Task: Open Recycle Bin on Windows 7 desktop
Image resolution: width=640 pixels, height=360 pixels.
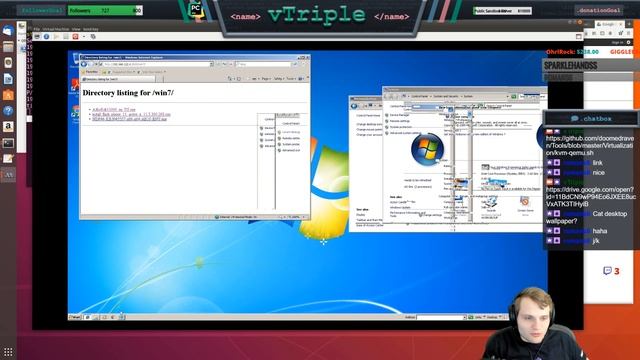Action: pyautogui.click(x=76, y=60)
